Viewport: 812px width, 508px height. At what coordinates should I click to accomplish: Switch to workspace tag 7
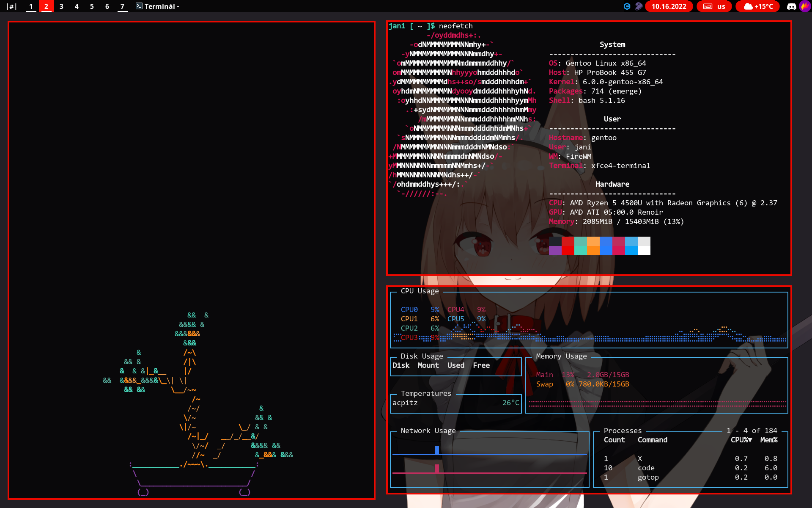(122, 6)
